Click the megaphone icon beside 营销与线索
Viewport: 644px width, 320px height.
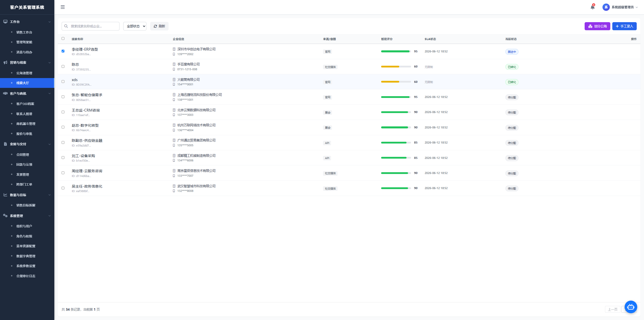tap(5, 62)
